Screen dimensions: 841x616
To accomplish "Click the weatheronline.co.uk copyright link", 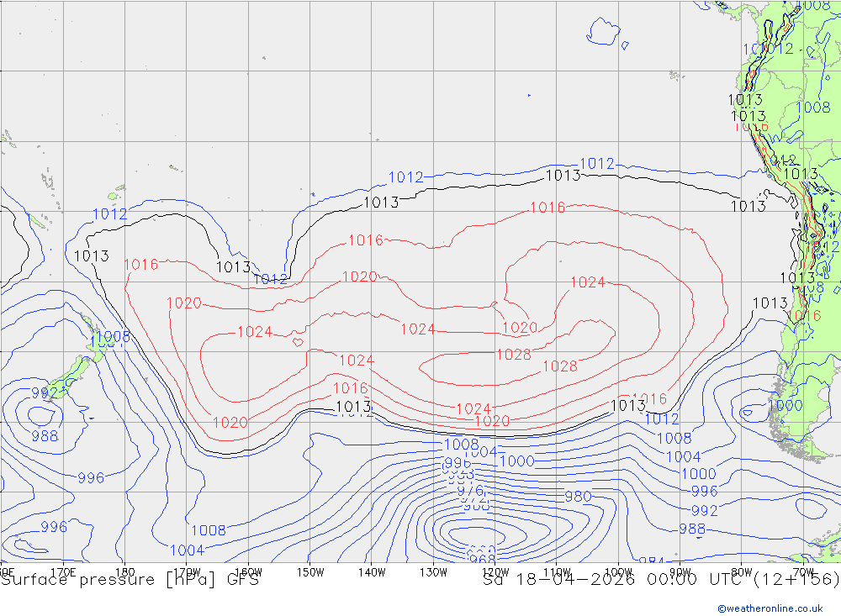I will [x=770, y=608].
